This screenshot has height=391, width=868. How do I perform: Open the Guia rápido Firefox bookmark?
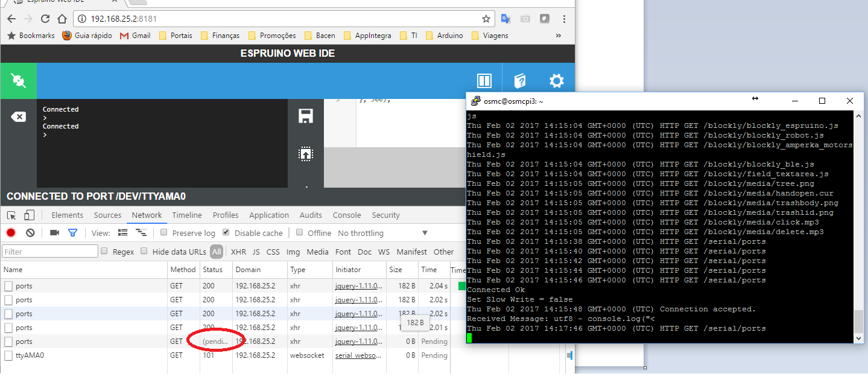tap(87, 36)
